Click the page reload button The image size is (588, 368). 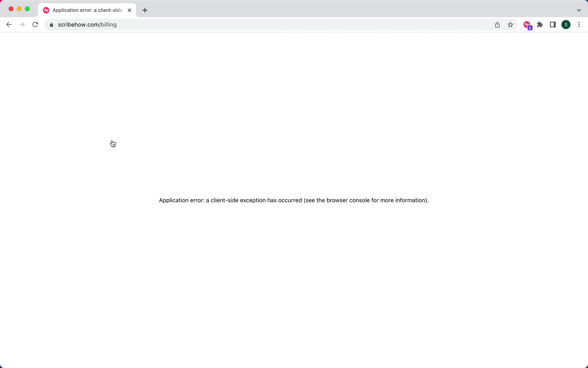coord(36,25)
